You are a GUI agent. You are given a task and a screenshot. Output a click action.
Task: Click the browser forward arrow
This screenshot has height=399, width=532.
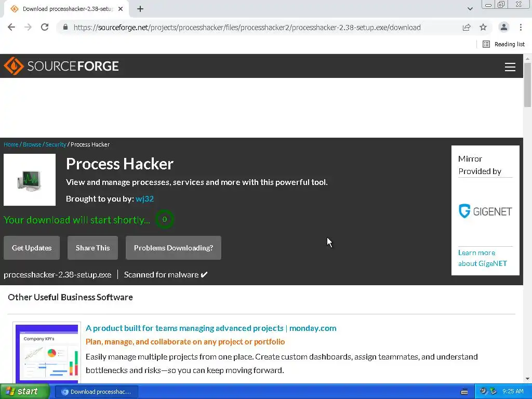(x=28, y=27)
